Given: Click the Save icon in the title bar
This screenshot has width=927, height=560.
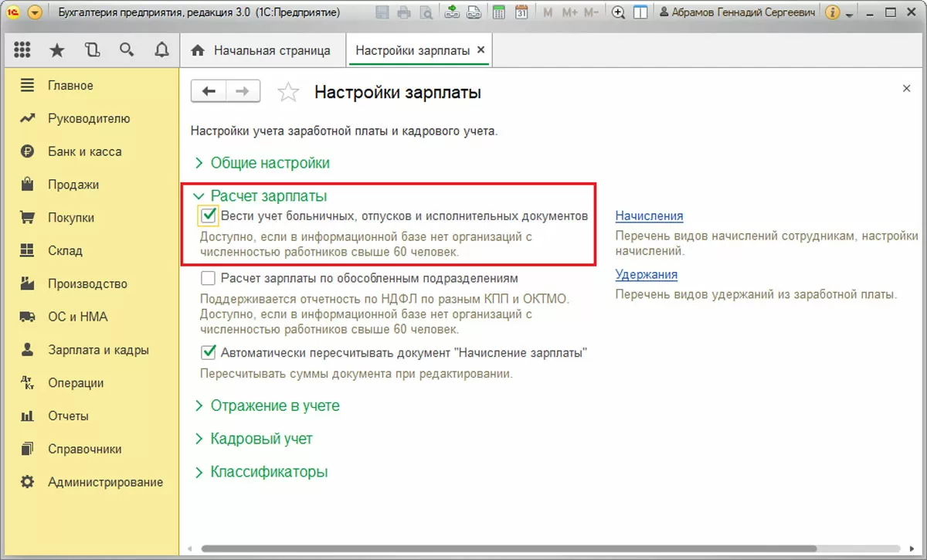Looking at the screenshot, I should [382, 12].
